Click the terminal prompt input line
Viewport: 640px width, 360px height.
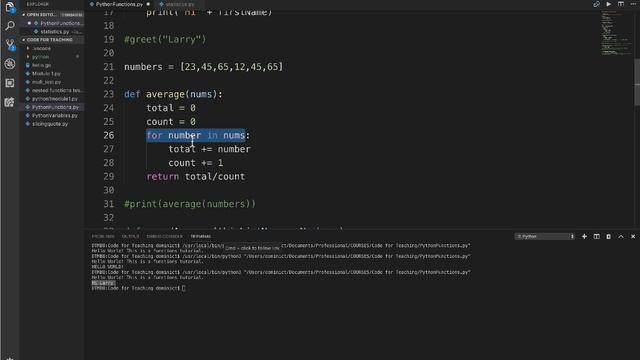[138, 288]
